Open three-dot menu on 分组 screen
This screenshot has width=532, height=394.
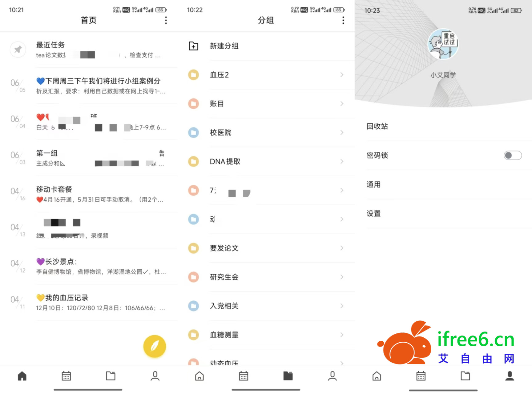[343, 20]
